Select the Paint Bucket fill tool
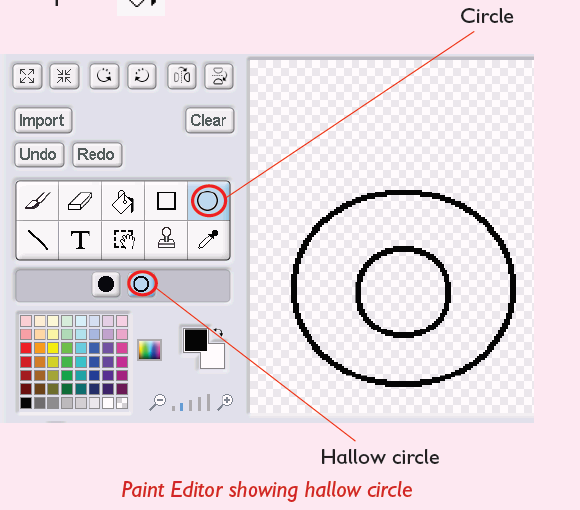 (123, 201)
